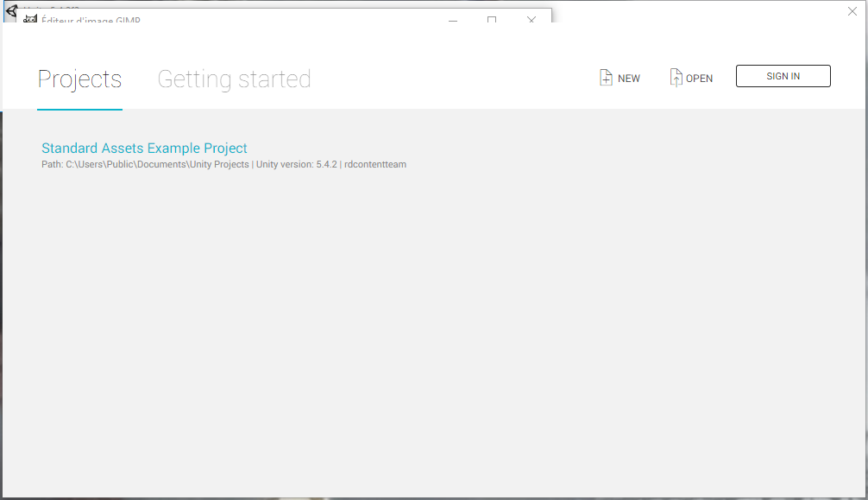
Task: Switch to the Projects tab
Action: click(x=79, y=79)
